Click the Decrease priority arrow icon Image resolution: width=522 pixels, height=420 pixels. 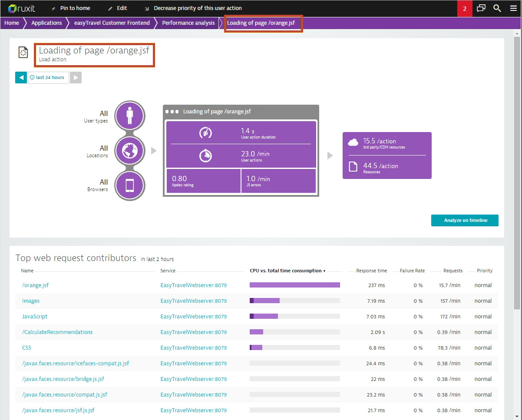coord(147,9)
